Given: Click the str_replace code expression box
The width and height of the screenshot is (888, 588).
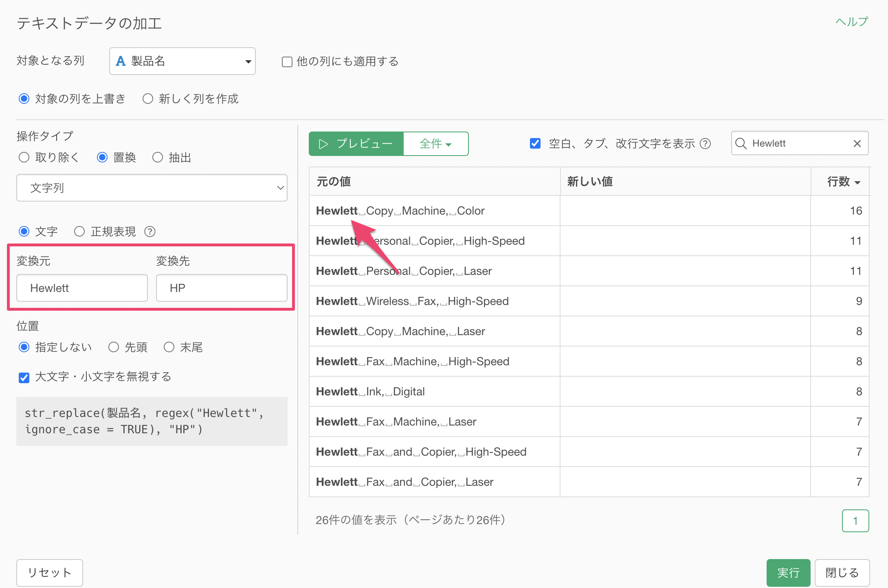Looking at the screenshot, I should pyautogui.click(x=152, y=421).
